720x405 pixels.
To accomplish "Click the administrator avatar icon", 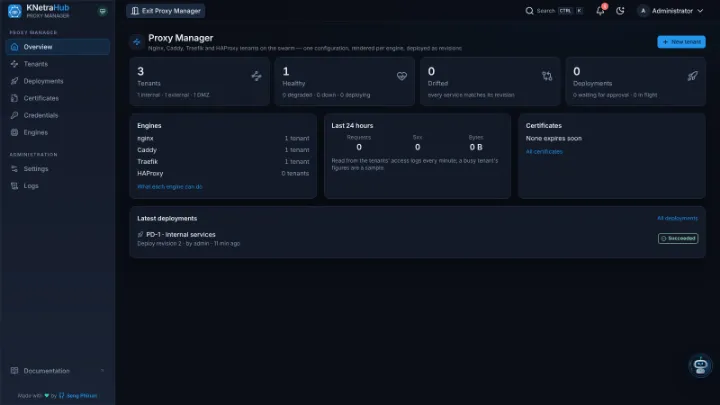I will [643, 11].
